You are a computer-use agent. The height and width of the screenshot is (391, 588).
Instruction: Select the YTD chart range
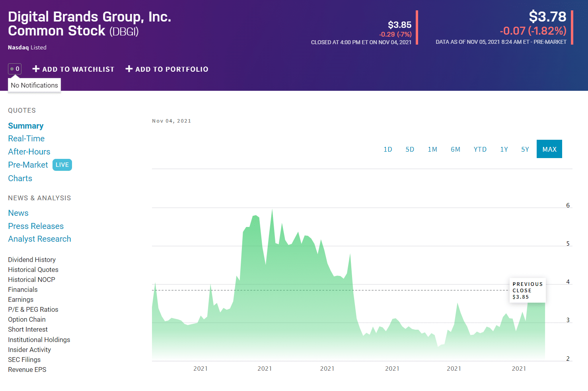(x=480, y=149)
